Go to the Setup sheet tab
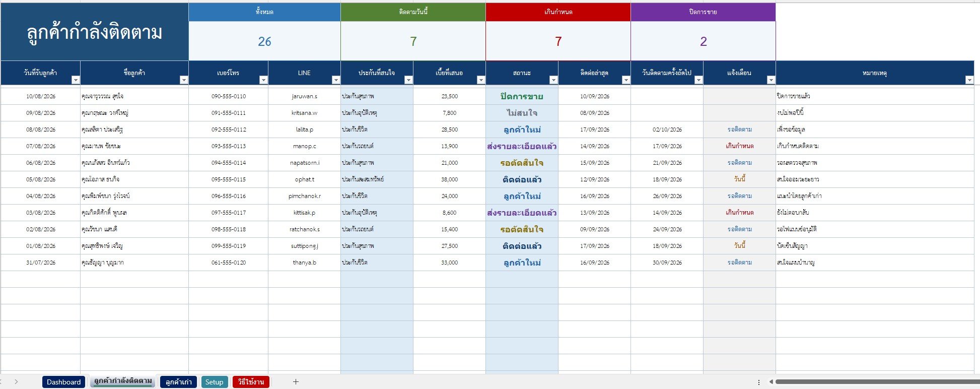Image resolution: width=980 pixels, height=389 pixels. tap(214, 382)
